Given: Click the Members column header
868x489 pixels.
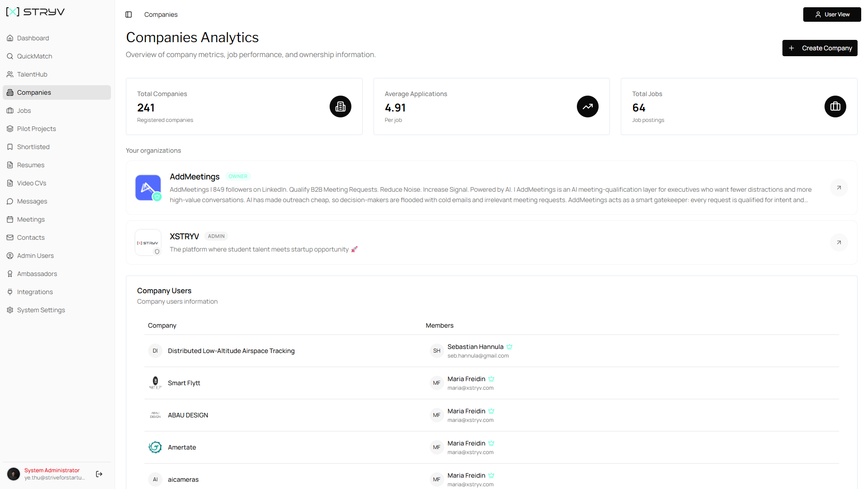Looking at the screenshot, I should click(440, 325).
